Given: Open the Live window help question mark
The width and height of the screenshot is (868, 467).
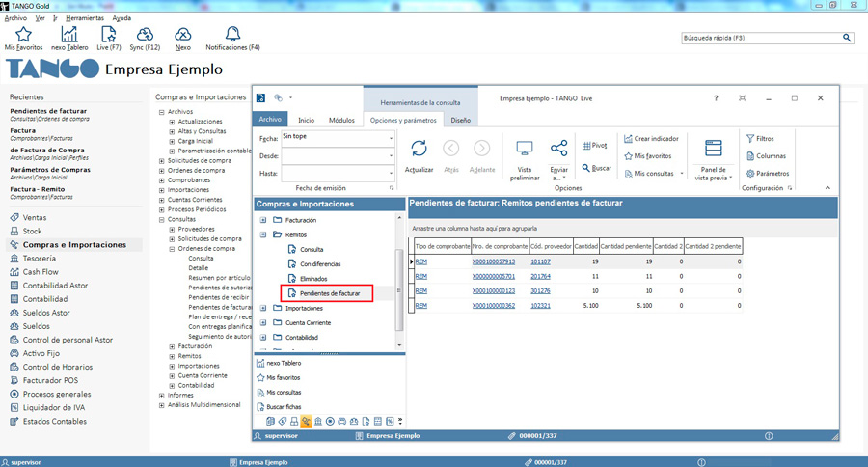Looking at the screenshot, I should point(716,98).
